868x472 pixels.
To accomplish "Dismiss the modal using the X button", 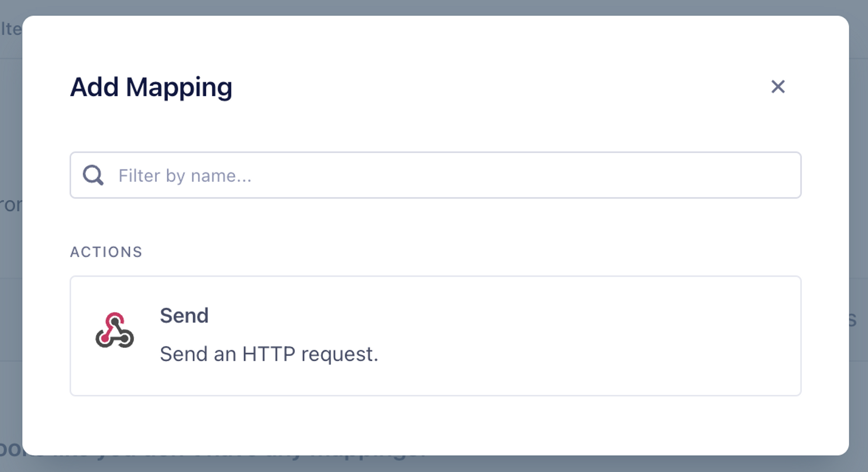I will (x=778, y=87).
